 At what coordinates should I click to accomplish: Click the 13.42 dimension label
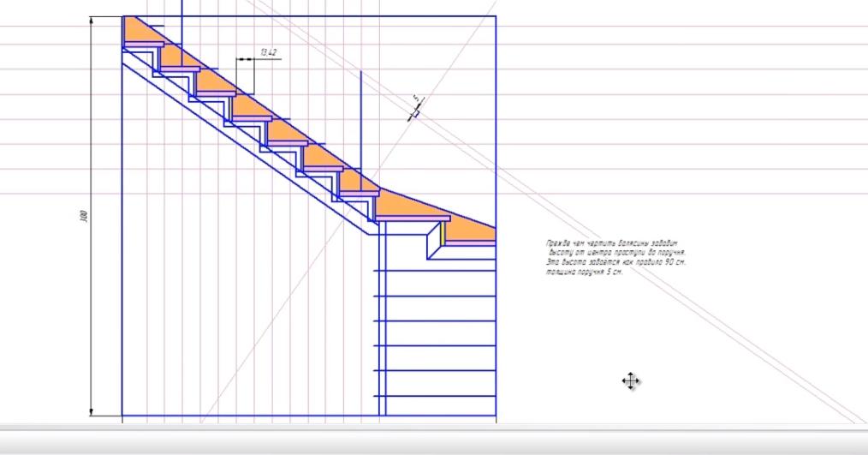[x=268, y=53]
